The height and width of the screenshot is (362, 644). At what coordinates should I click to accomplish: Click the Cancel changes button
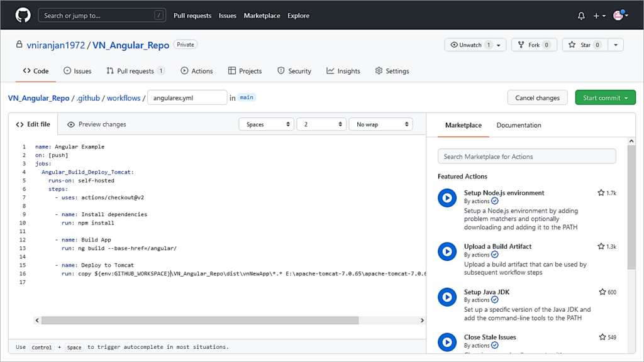coord(537,97)
